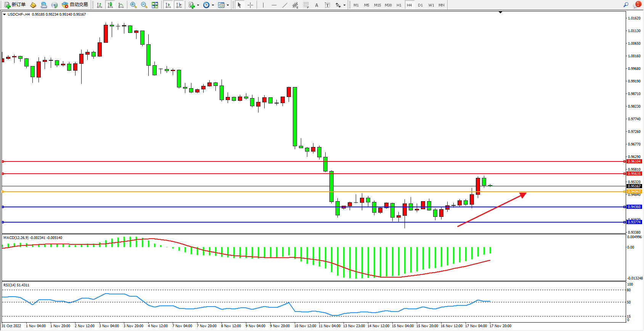Pick the trendline drawing tool

[x=285, y=5]
